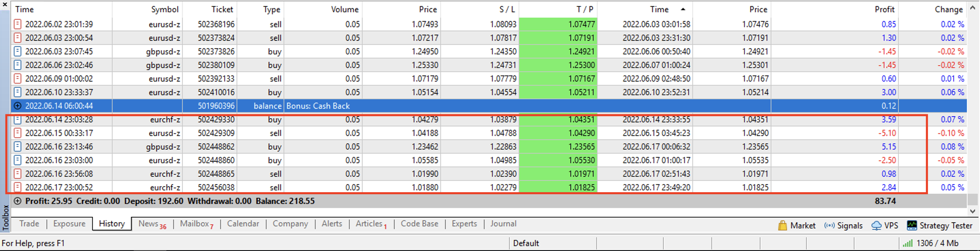Click the 5.15 profit value
Screen dimensions: 980x251
coord(889,147)
